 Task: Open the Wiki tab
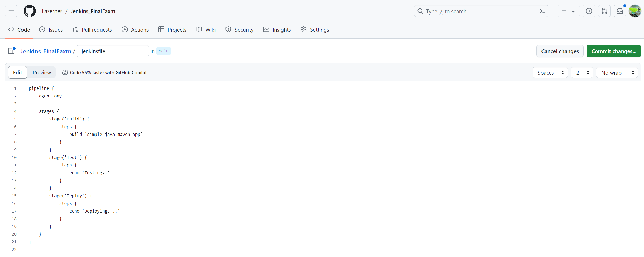(x=206, y=30)
